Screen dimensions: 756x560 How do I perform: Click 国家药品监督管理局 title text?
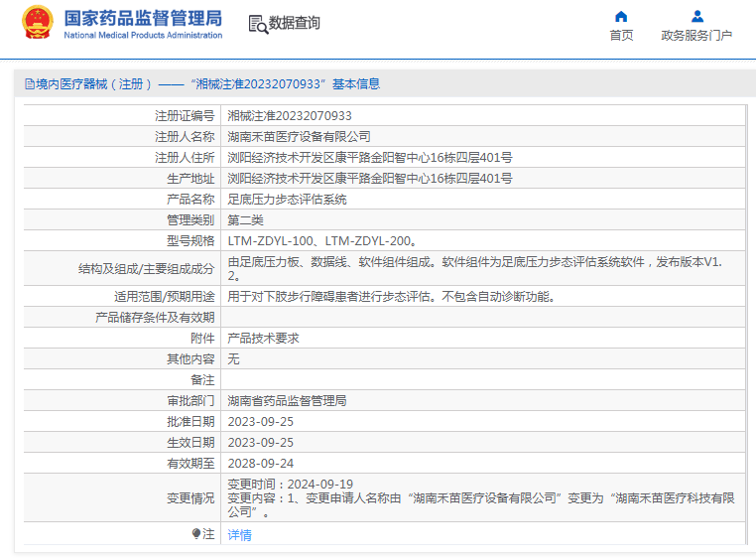coord(143,18)
